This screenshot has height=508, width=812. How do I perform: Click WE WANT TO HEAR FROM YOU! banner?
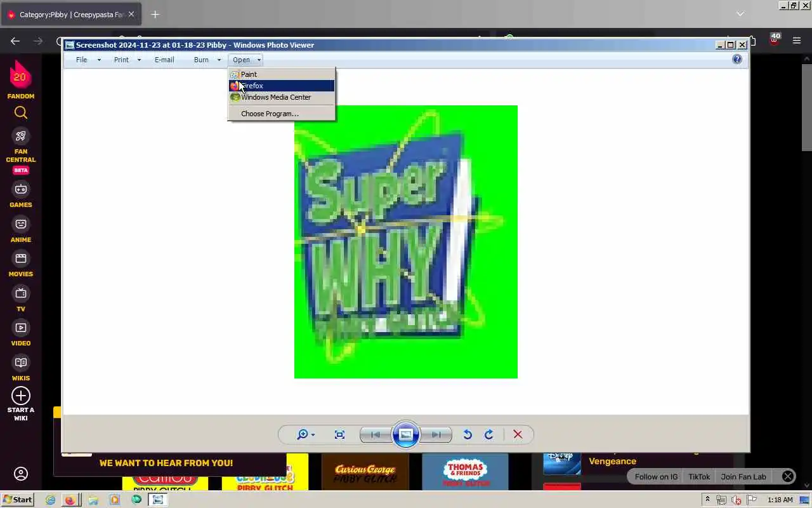166,463
